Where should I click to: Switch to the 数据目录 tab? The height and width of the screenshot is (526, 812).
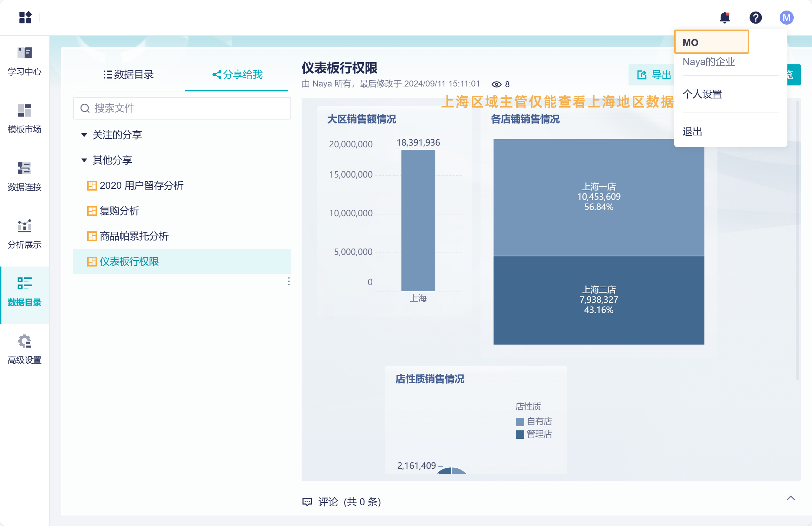[x=129, y=75]
